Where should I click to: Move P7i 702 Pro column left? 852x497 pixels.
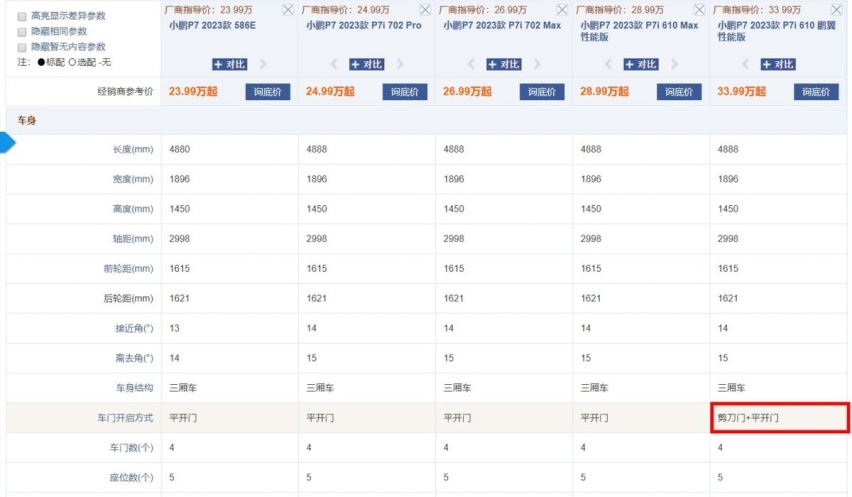pyautogui.click(x=334, y=64)
